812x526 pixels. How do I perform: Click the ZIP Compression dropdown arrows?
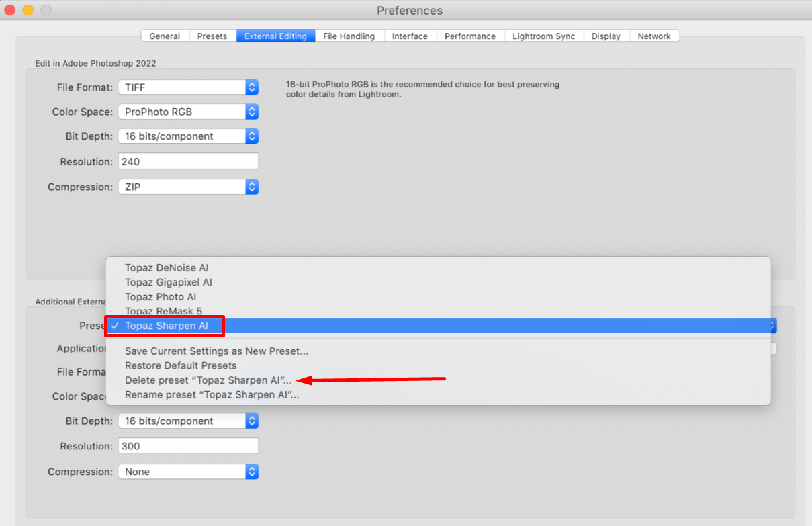(x=251, y=187)
